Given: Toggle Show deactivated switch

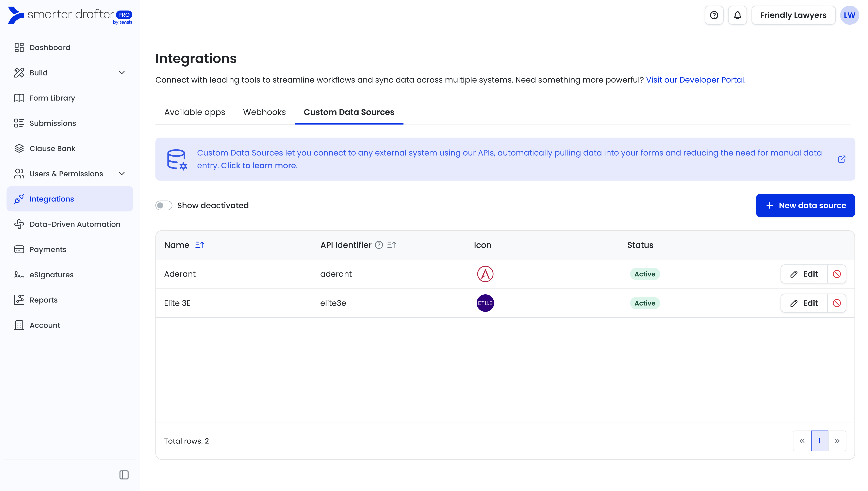Looking at the screenshot, I should [164, 205].
